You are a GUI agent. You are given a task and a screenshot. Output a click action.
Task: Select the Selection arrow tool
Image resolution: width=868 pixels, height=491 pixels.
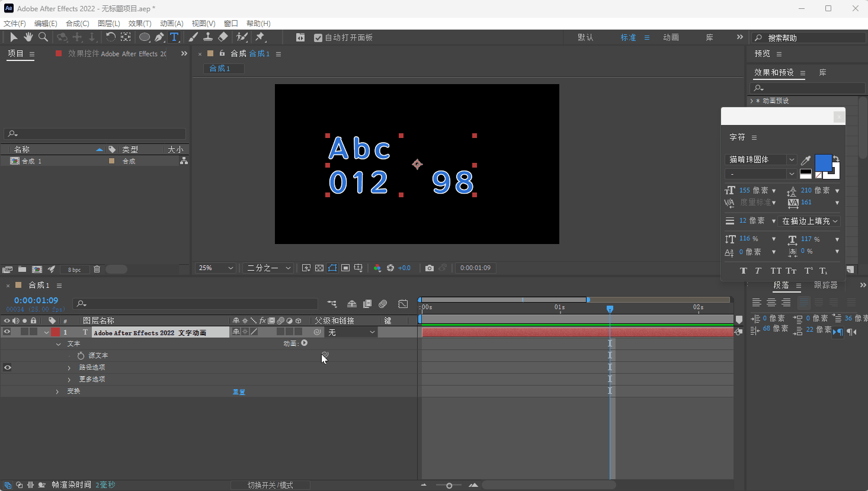click(13, 37)
